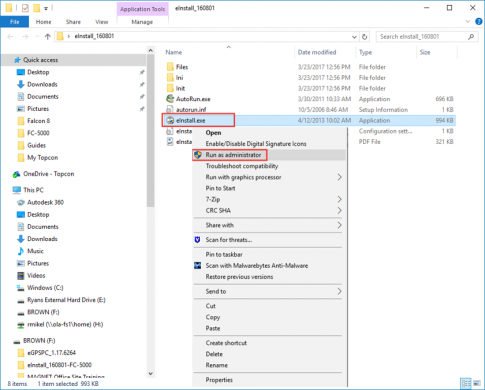Open the View ribbon tab
The width and height of the screenshot is (485, 390).
(x=101, y=22)
